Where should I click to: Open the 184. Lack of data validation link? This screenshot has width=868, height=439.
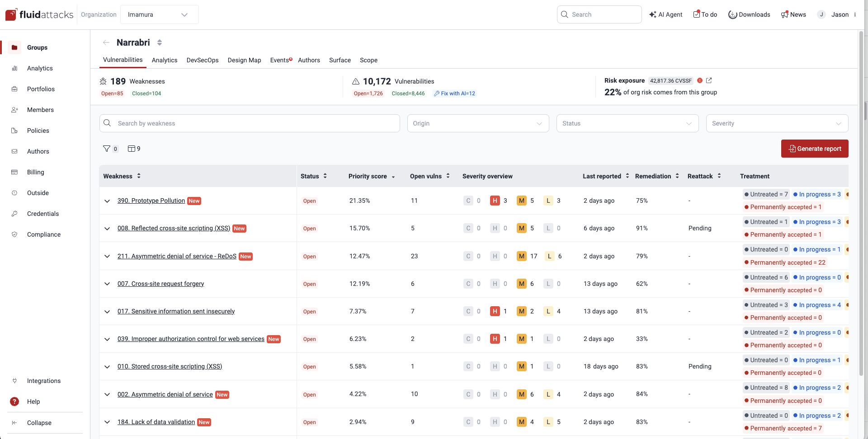pos(156,422)
